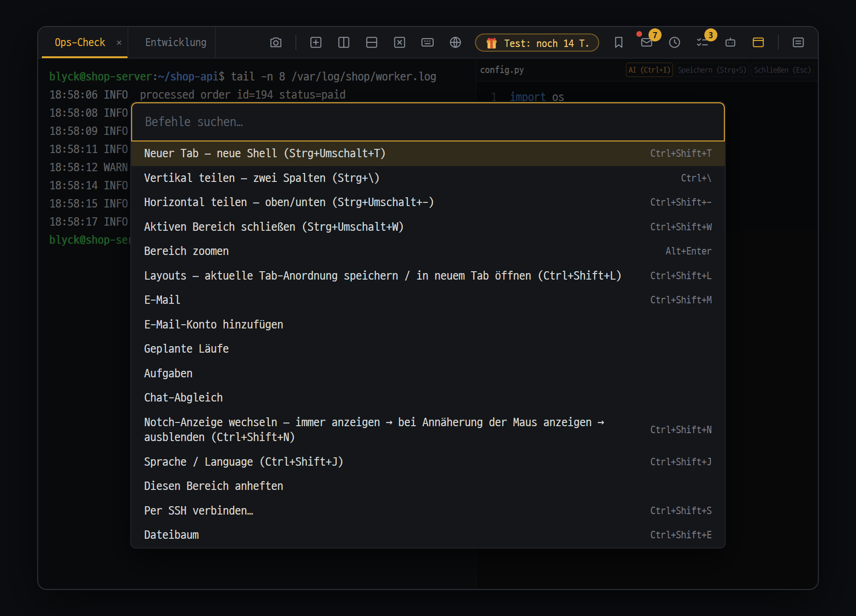Click the vertical split icon
The width and height of the screenshot is (856, 616).
pyautogui.click(x=344, y=43)
